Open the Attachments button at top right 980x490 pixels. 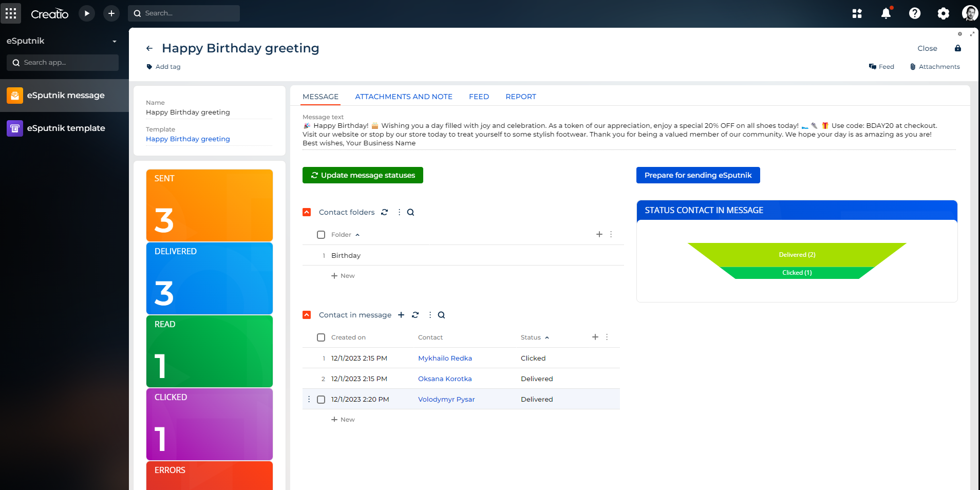coord(935,67)
